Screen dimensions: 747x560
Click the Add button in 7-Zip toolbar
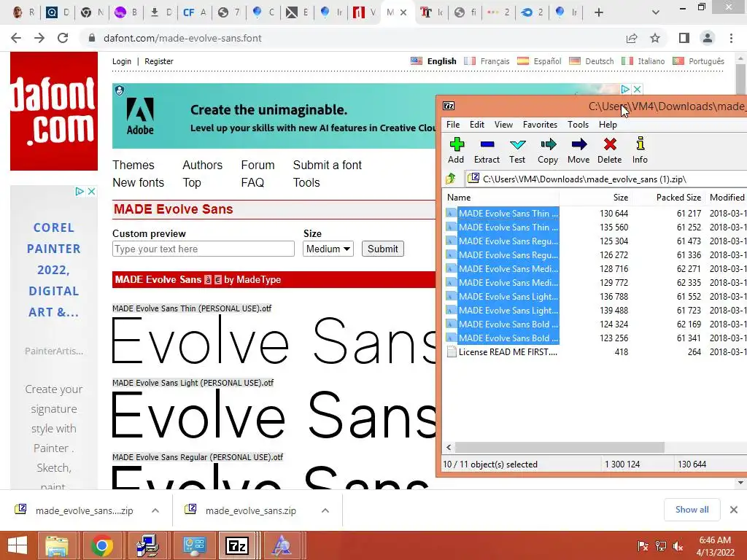coord(456,150)
